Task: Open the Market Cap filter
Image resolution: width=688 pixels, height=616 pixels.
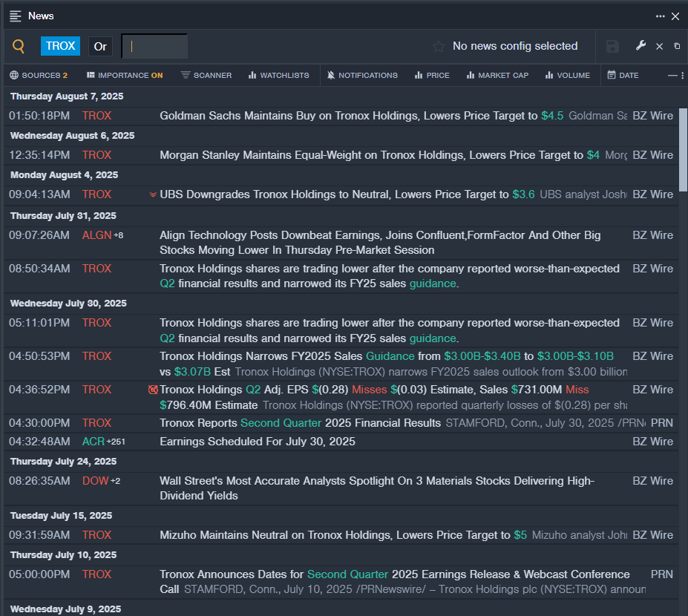Action: [497, 76]
